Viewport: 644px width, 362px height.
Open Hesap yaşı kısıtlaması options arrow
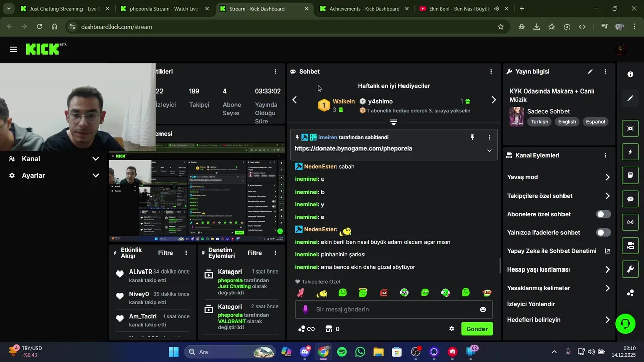607,269
